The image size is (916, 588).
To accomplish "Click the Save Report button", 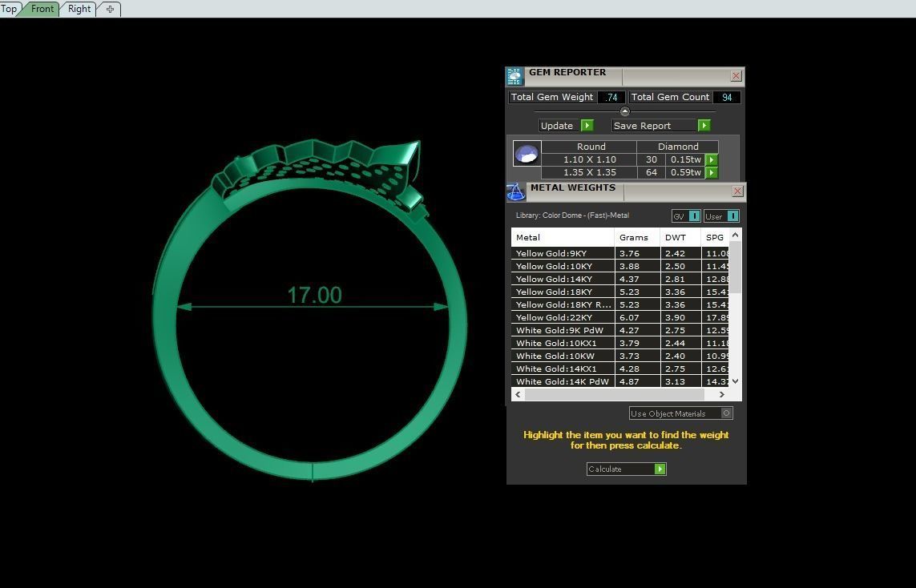I will click(x=661, y=126).
